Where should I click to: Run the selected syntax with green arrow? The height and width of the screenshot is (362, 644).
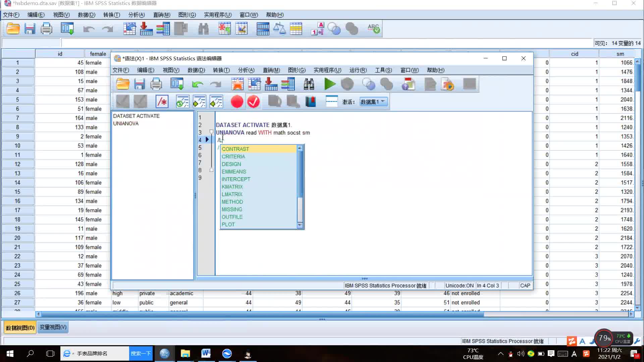[330, 84]
